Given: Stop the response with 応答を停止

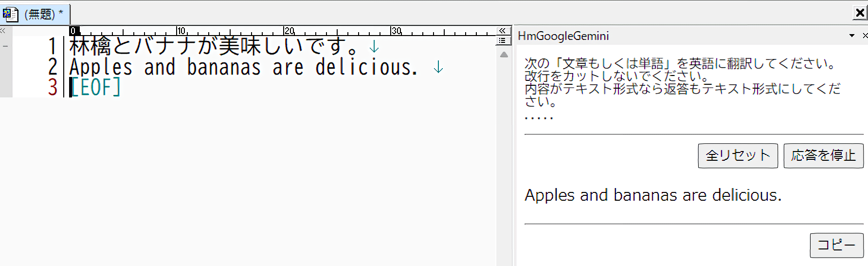Looking at the screenshot, I should click(823, 155).
